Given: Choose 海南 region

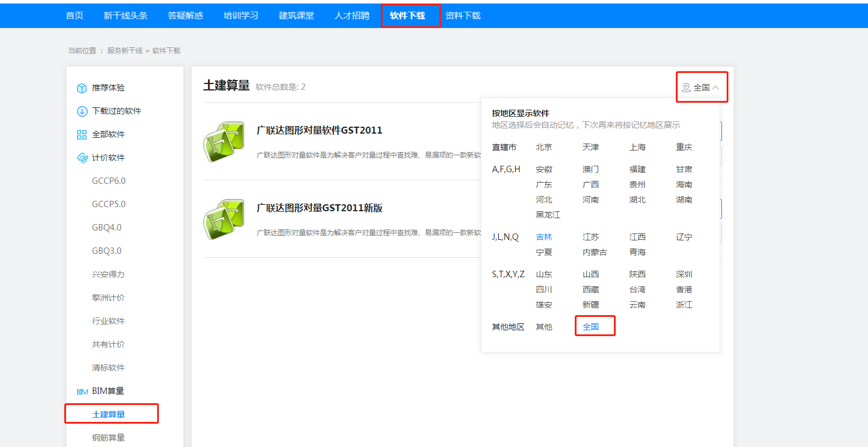Looking at the screenshot, I should [684, 184].
